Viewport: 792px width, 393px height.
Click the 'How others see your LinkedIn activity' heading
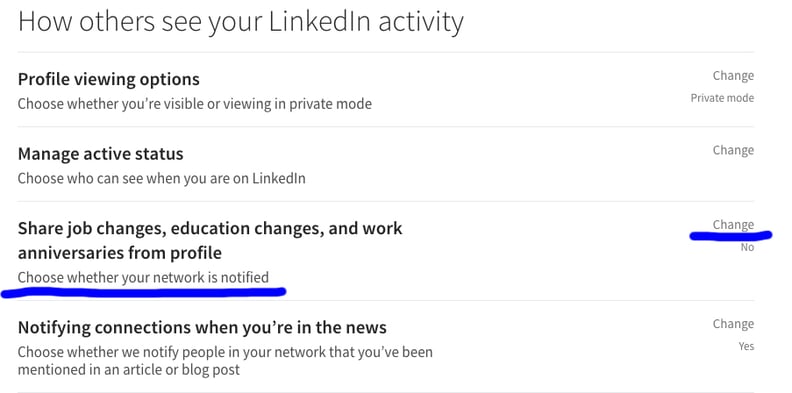tap(240, 22)
